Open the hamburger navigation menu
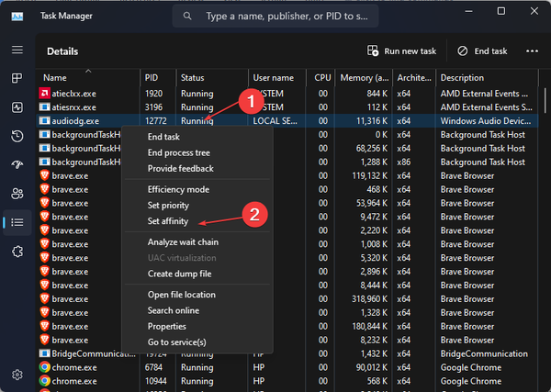Viewport: 551px width, 392px height. tap(17, 50)
